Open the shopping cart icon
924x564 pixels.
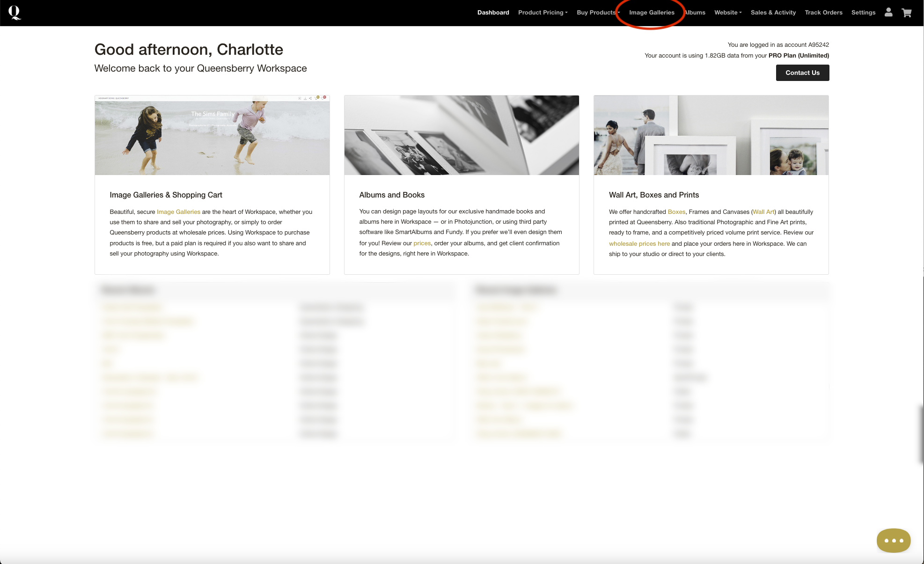[906, 13]
